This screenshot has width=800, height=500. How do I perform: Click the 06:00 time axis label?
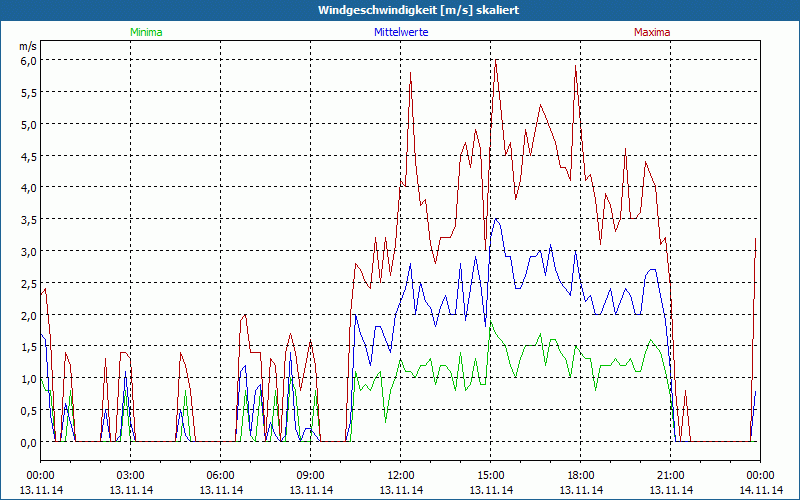(220, 476)
